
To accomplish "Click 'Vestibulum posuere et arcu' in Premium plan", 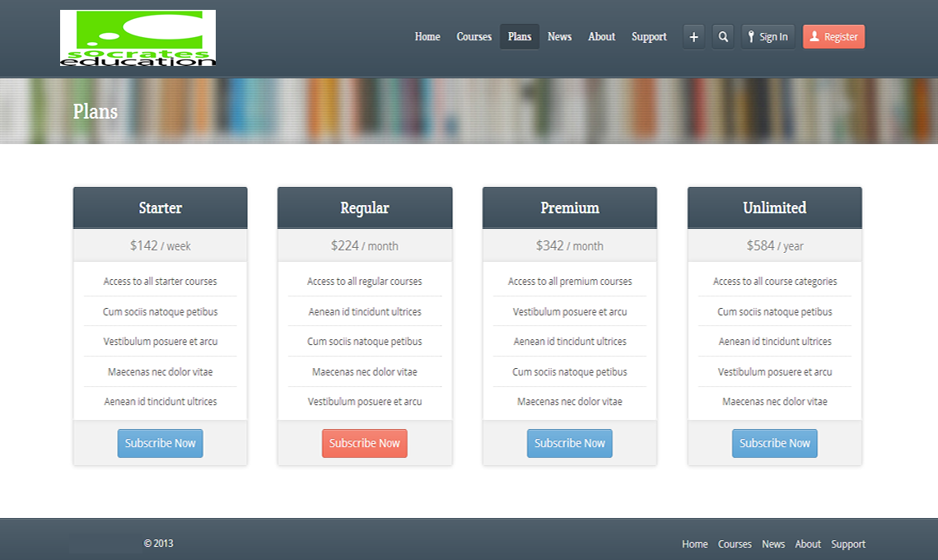I will 570,312.
